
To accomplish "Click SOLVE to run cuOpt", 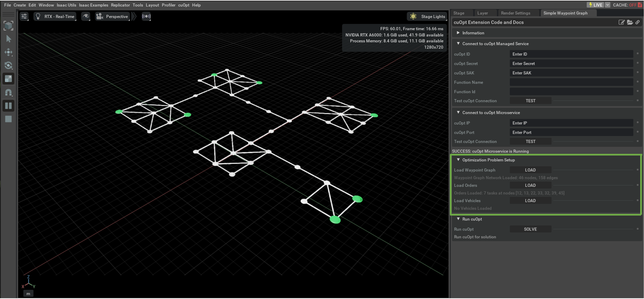I will click(x=530, y=229).
